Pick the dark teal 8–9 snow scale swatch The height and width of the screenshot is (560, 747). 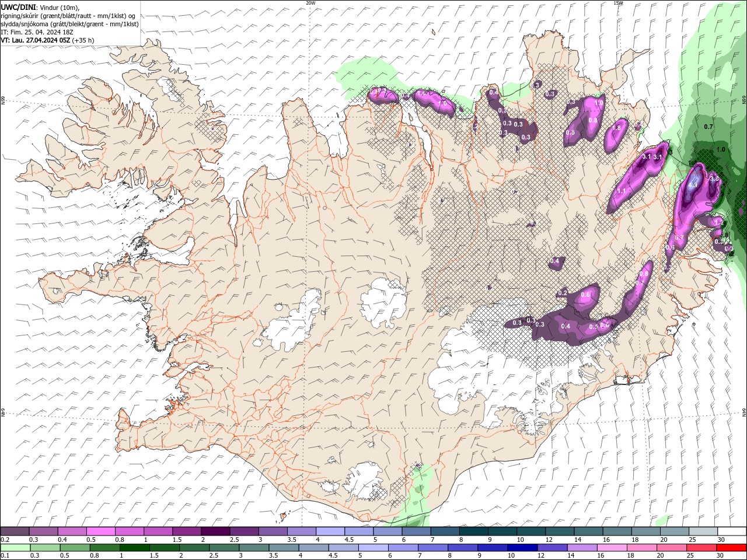(x=474, y=531)
